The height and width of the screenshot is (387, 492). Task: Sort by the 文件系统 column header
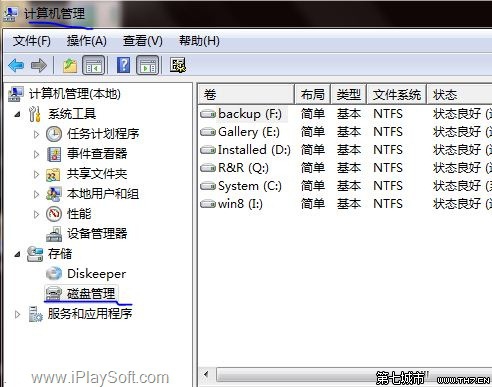tap(397, 95)
